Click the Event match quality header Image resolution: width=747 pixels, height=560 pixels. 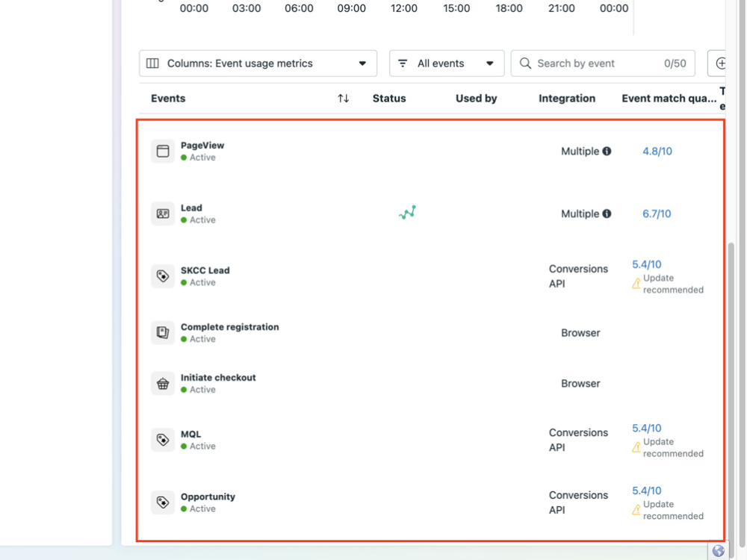pyautogui.click(x=669, y=98)
